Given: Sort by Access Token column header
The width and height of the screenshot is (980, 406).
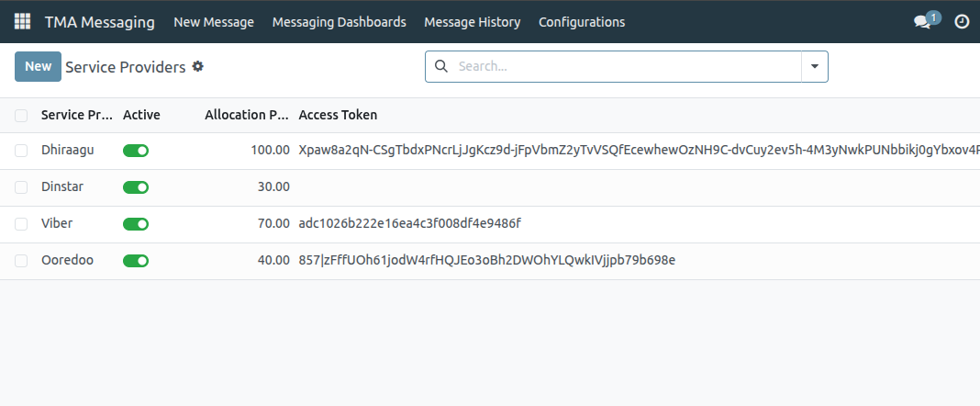Looking at the screenshot, I should pos(338,115).
